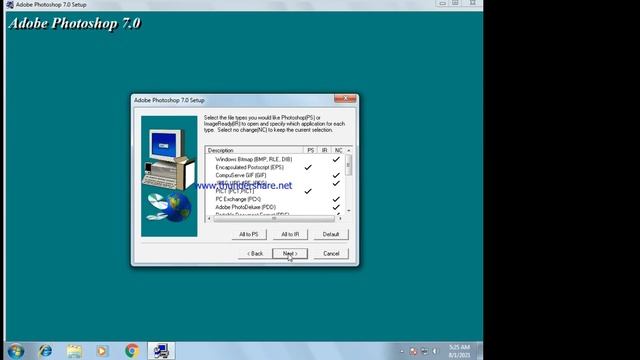Image resolution: width=640 pixels, height=360 pixels.
Task: Click the Default button
Action: pyautogui.click(x=331, y=234)
